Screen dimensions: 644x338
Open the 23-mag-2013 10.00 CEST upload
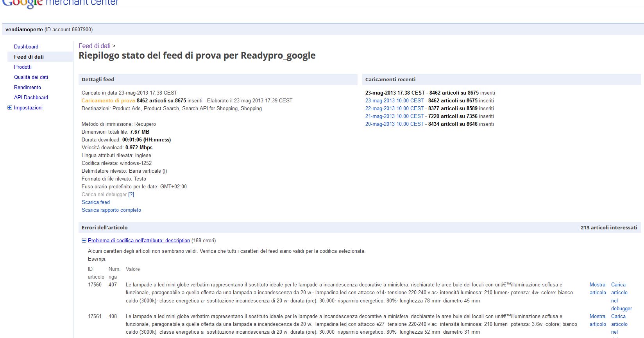(394, 100)
